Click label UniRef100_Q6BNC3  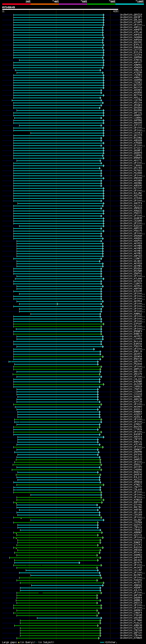point(131,600)
